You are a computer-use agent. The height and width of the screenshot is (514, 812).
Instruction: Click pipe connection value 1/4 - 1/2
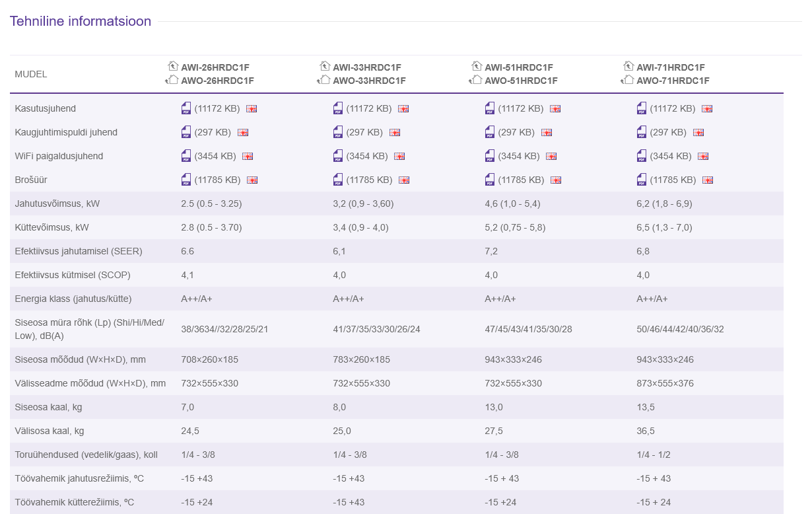point(654,455)
